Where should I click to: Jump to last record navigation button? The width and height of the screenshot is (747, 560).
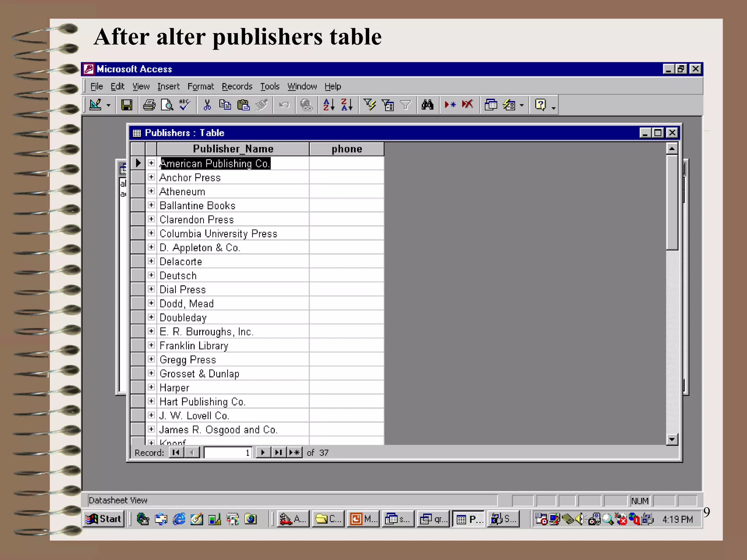tap(279, 452)
